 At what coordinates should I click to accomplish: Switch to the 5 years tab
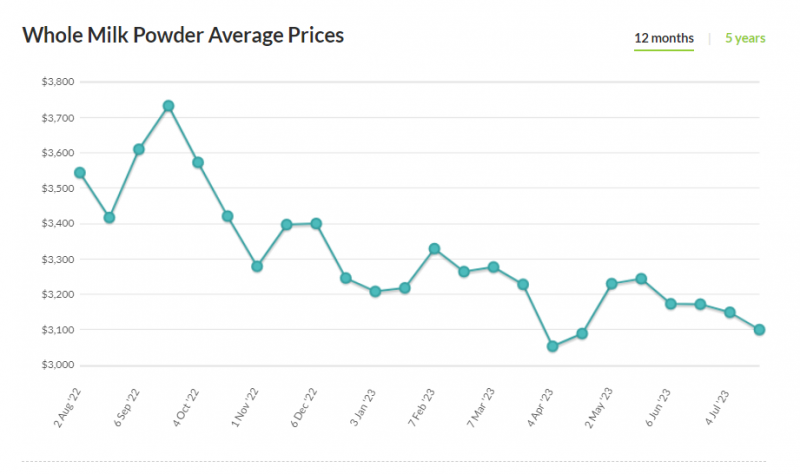tap(746, 38)
